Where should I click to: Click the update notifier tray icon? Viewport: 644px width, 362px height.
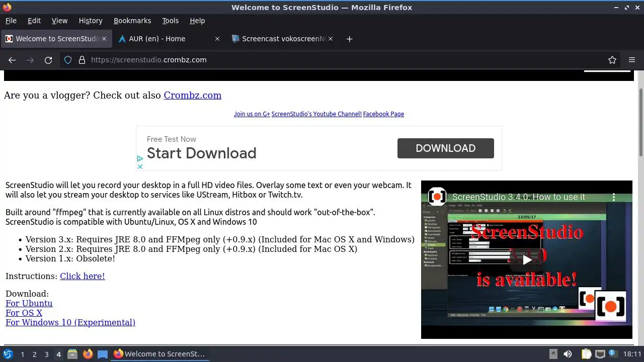point(613,354)
